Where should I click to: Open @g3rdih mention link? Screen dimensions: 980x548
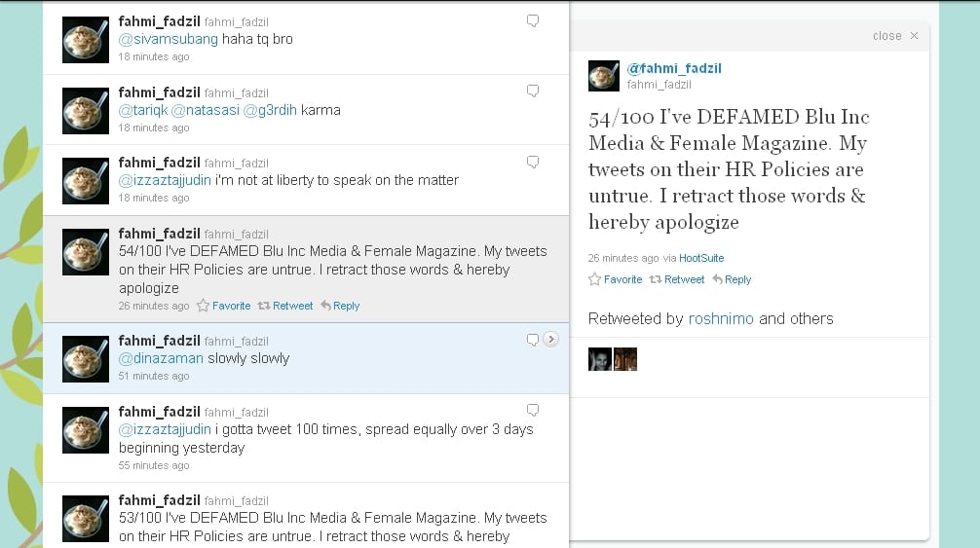[270, 110]
